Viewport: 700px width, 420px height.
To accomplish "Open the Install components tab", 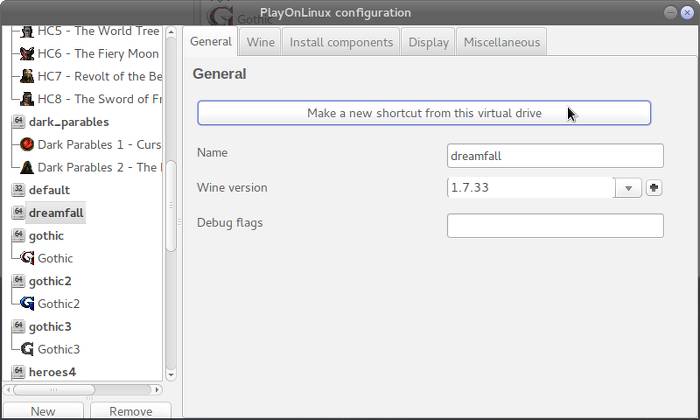I will coord(341,42).
